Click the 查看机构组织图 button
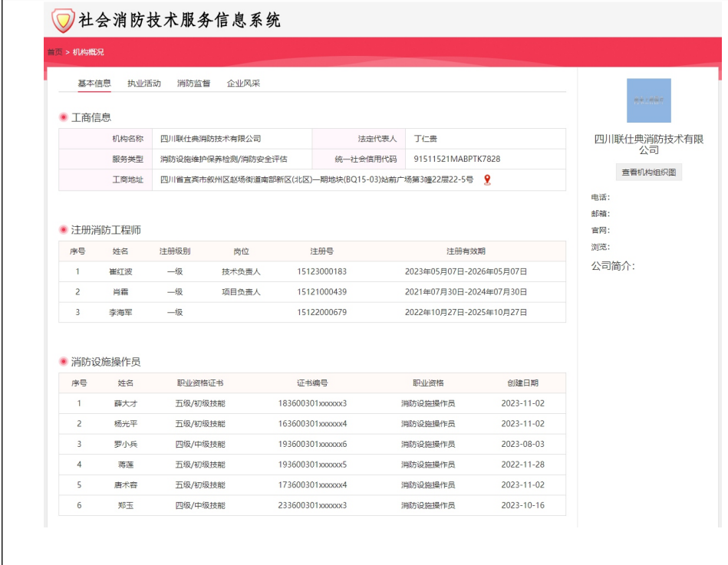The image size is (728, 565). [x=649, y=172]
